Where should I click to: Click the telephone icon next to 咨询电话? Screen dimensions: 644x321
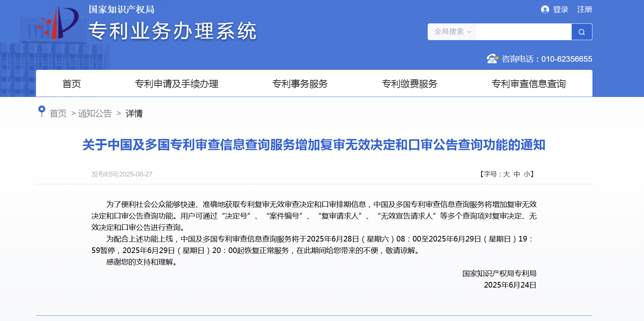493,59
